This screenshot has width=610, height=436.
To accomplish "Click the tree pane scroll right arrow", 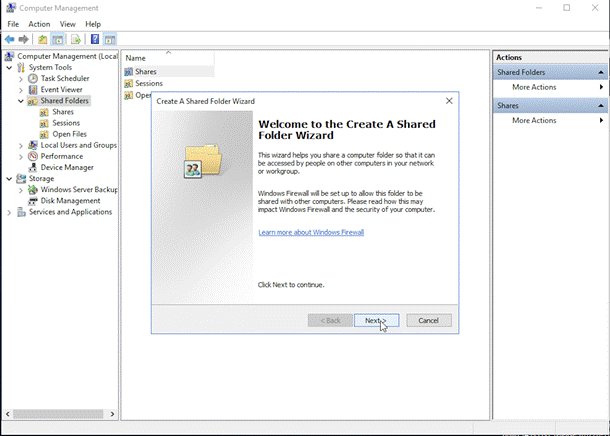I will click(x=112, y=414).
